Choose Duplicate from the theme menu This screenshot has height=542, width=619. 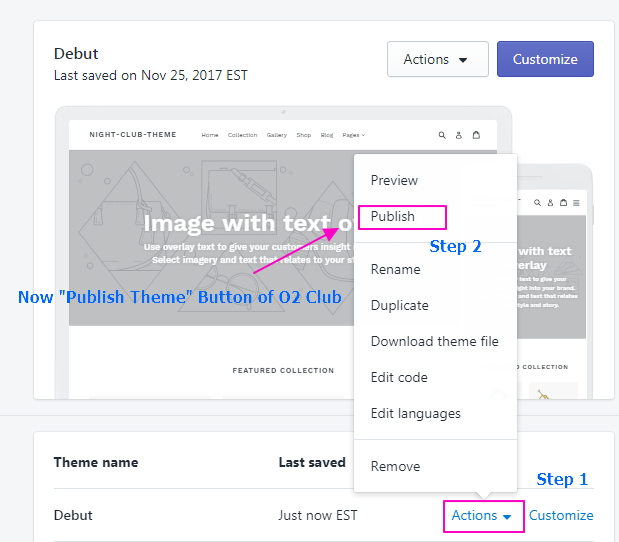coord(399,305)
